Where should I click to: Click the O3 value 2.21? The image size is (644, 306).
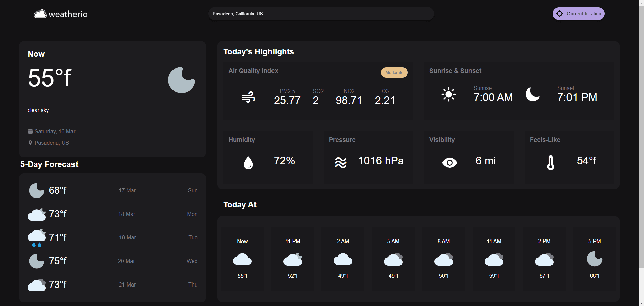(385, 100)
